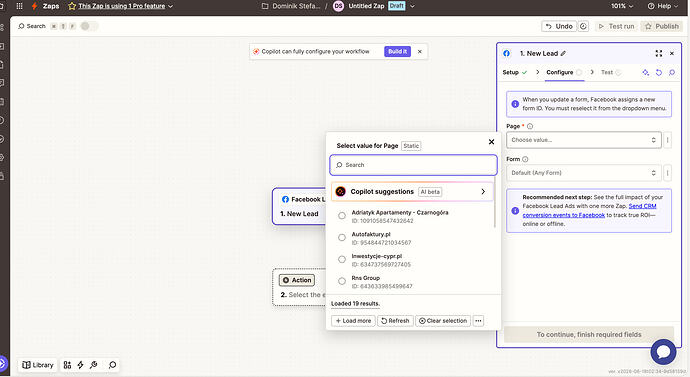Open the Page Choose value dropdown
This screenshot has width=690, height=377.
coord(584,140)
